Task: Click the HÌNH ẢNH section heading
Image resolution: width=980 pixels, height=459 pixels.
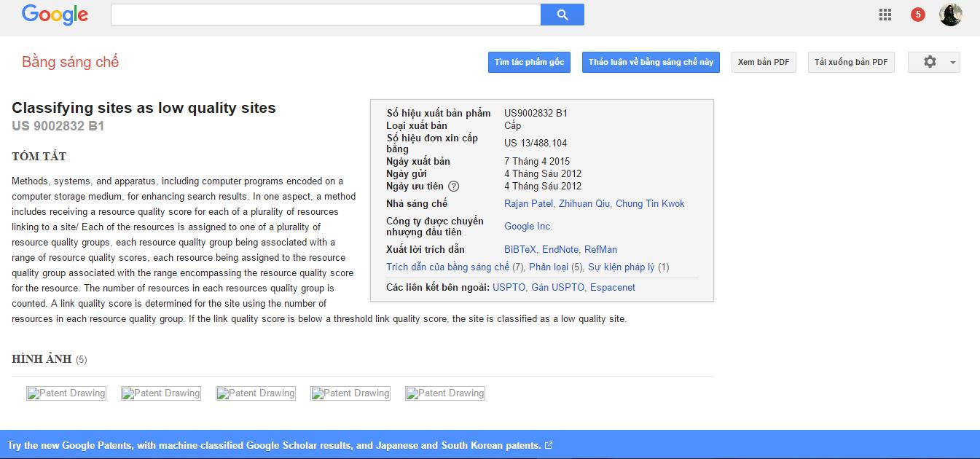Action: click(42, 359)
